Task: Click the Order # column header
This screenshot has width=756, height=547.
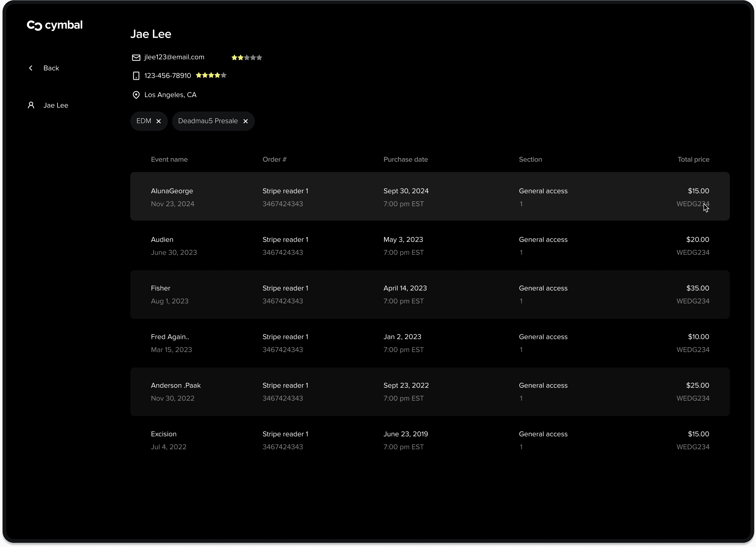Action: point(274,159)
